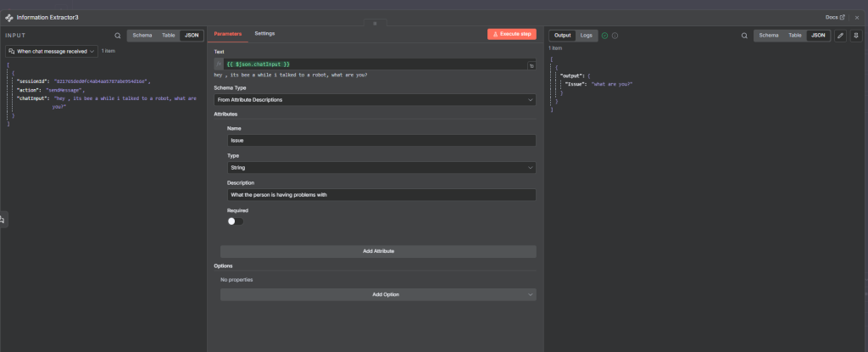Image resolution: width=868 pixels, height=352 pixels.
Task: Click the pin output data icon
Action: point(854,36)
